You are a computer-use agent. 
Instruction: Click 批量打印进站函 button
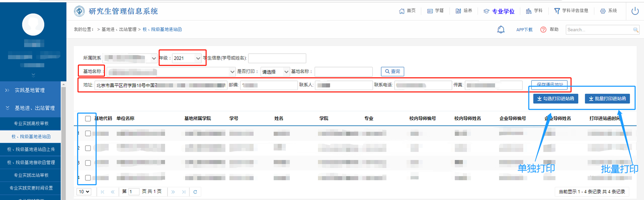tap(607, 99)
